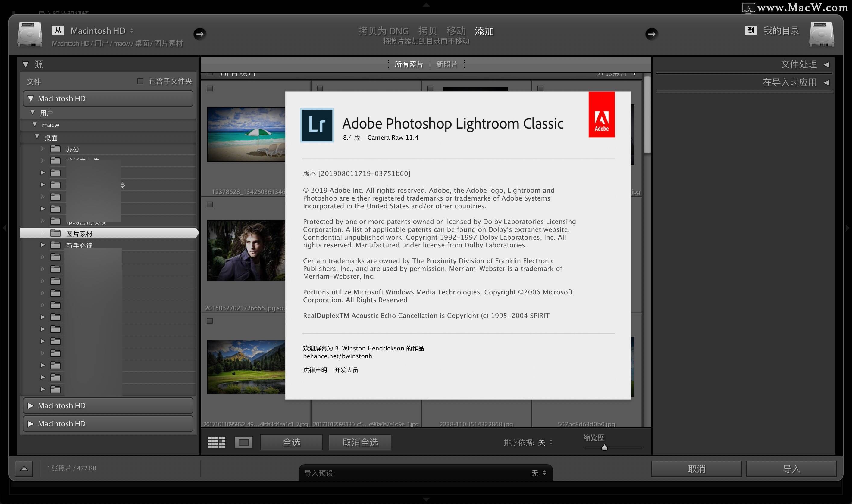Toggle the bottom panel with the bottom-edge arrow

pos(426,499)
